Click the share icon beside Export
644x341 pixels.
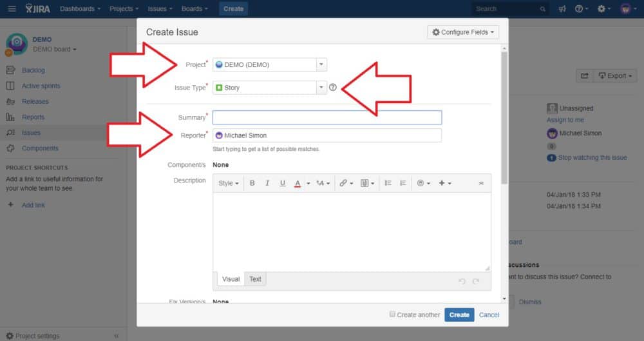(x=585, y=75)
